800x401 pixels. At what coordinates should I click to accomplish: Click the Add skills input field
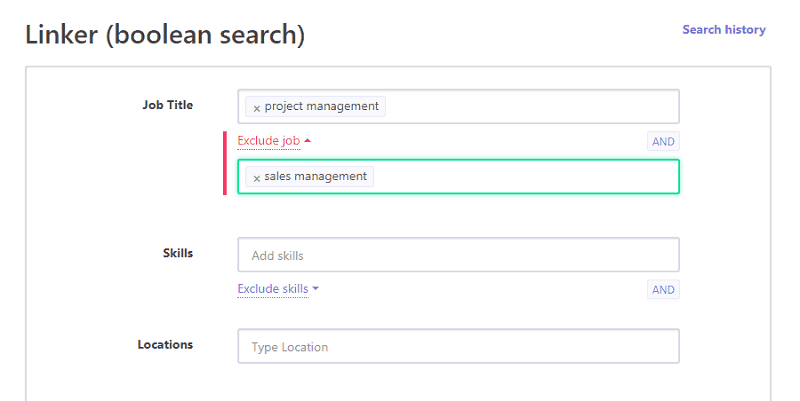pos(458,255)
